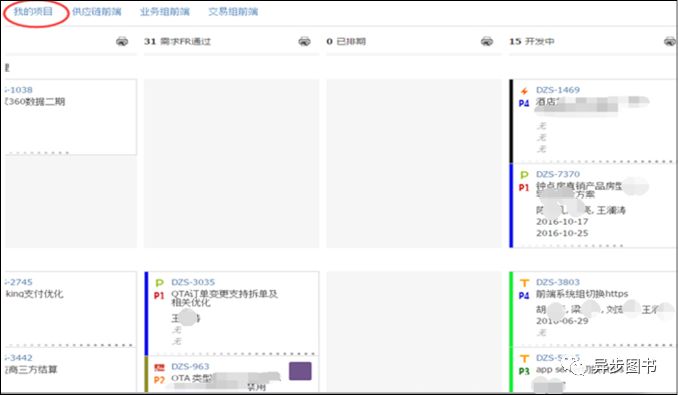Go to the 交易组前端 tab
678x395 pixels.
233,12
